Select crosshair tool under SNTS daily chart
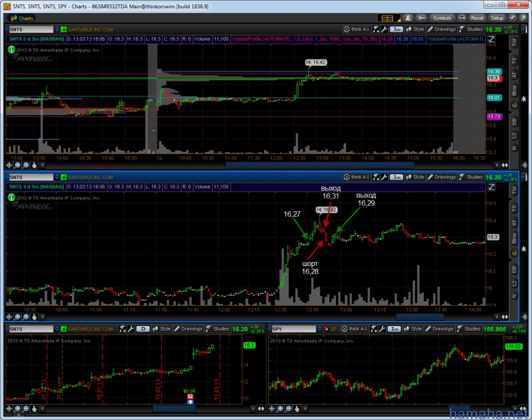Viewport: 532px width, 420px height. 9,408
